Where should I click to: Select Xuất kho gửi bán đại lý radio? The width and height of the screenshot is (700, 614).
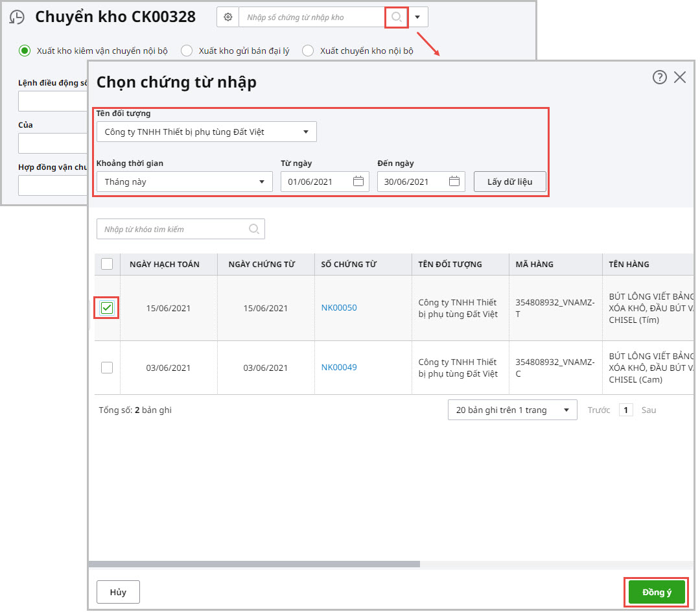coord(187,51)
